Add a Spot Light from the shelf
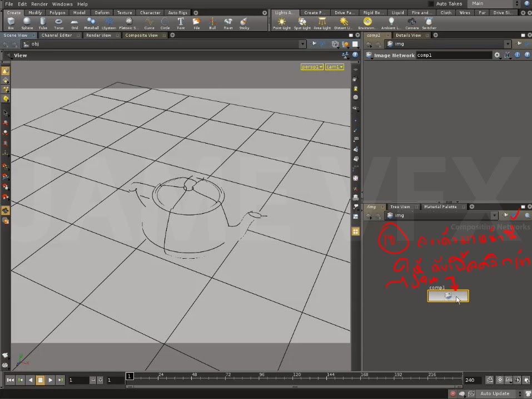 point(302,23)
